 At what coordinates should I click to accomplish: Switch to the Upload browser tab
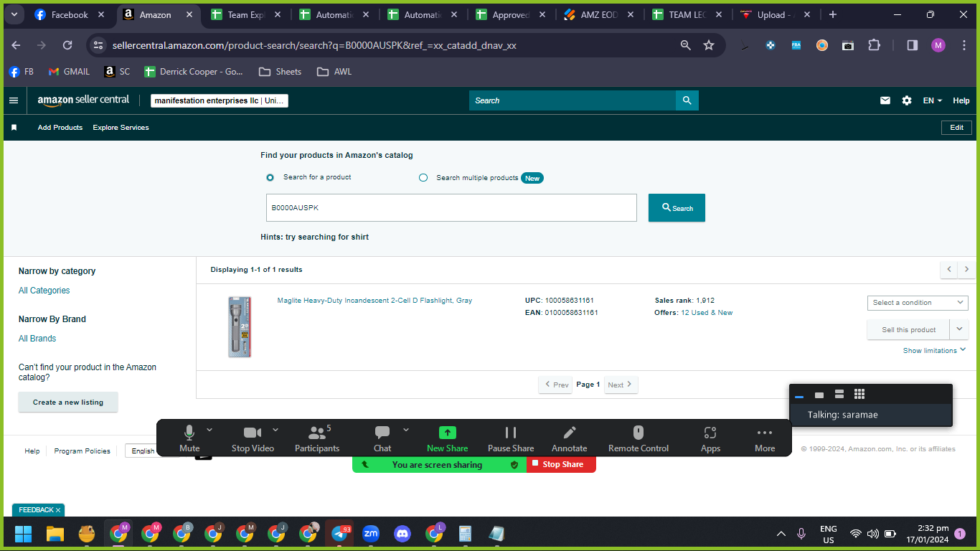pos(775,14)
